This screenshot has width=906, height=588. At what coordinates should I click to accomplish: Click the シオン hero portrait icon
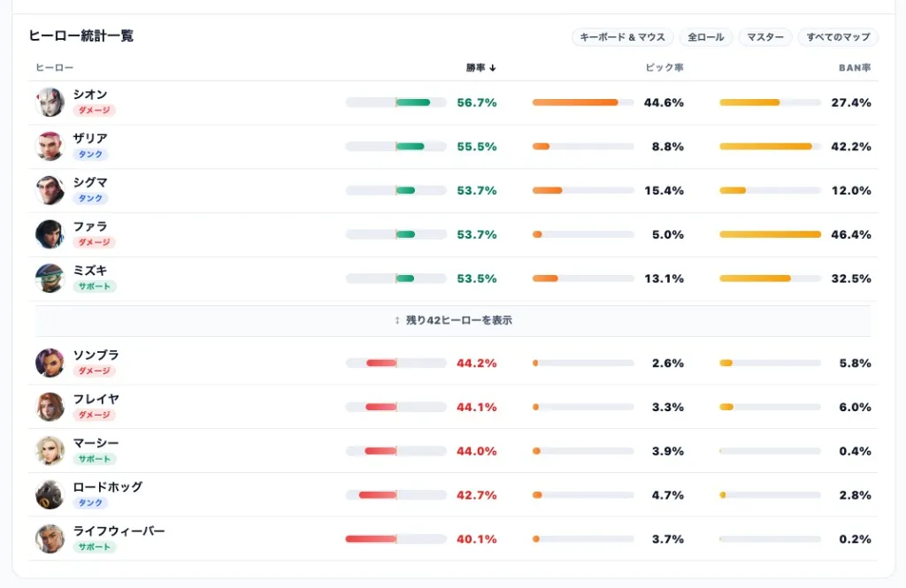[50, 103]
